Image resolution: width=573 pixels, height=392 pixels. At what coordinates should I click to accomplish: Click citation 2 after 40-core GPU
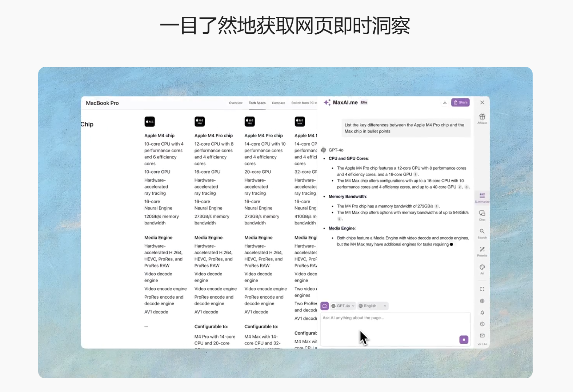pos(460,187)
